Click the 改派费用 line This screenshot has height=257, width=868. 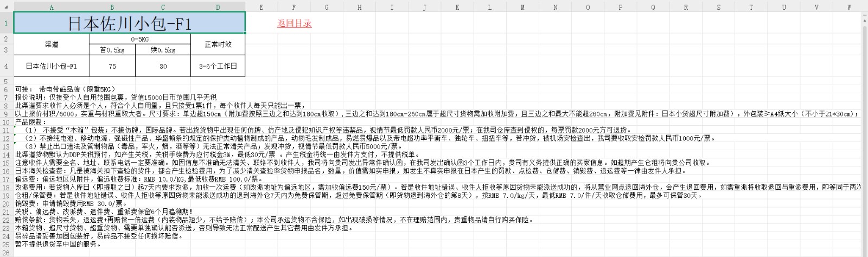coord(438,187)
